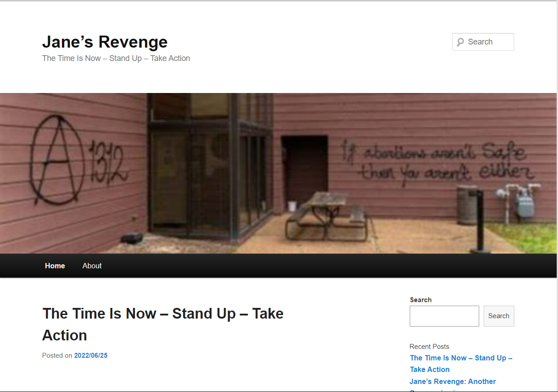Open recent post 'Jane's Revenge: Another'
The height and width of the screenshot is (392, 558).
click(x=453, y=381)
